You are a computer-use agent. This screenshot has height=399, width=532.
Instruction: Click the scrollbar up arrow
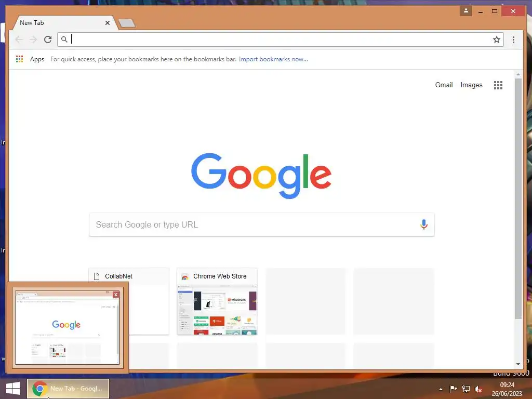point(518,74)
